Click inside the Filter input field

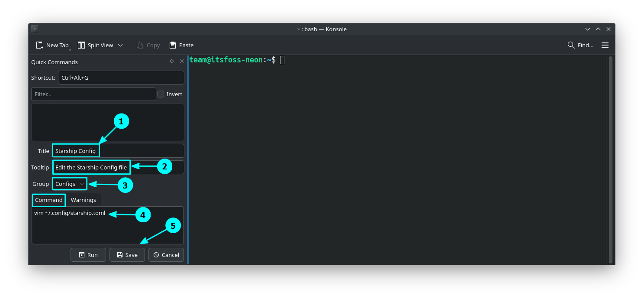pos(93,94)
